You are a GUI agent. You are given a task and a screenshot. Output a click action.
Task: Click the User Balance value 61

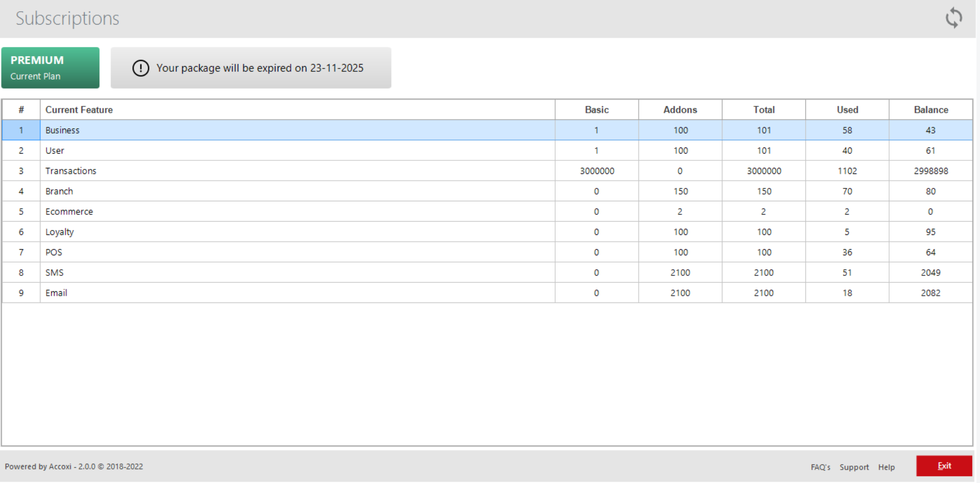[931, 150]
